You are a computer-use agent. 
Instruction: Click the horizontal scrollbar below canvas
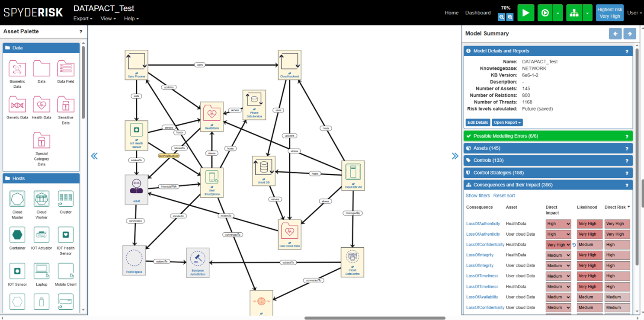tap(375, 318)
